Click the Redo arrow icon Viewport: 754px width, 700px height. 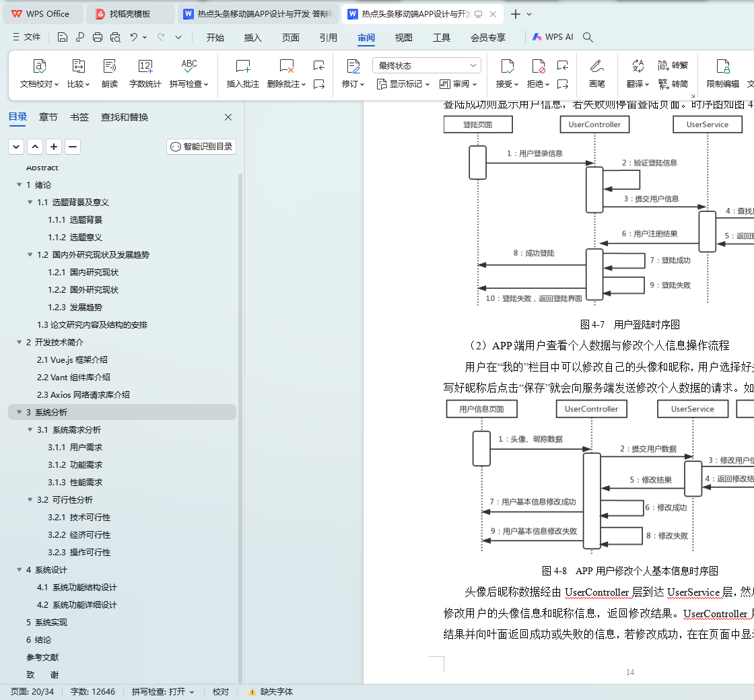tap(161, 37)
